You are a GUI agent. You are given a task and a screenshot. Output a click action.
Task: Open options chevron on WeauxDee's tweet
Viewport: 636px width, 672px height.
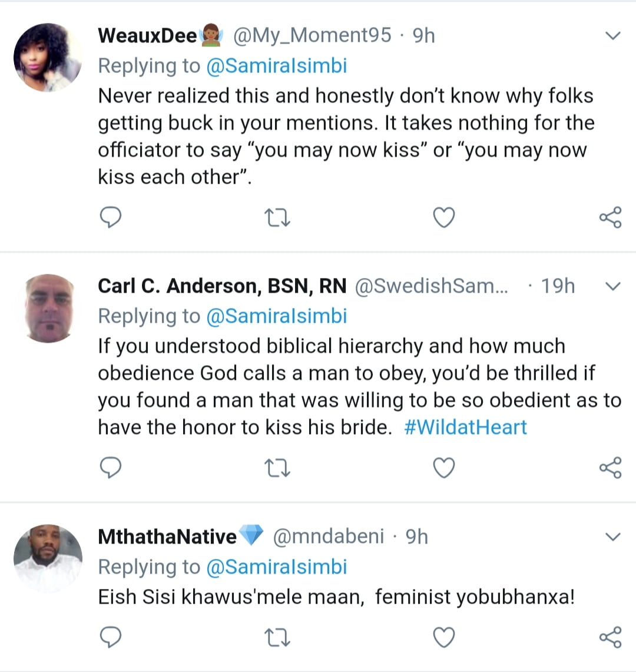point(613,37)
